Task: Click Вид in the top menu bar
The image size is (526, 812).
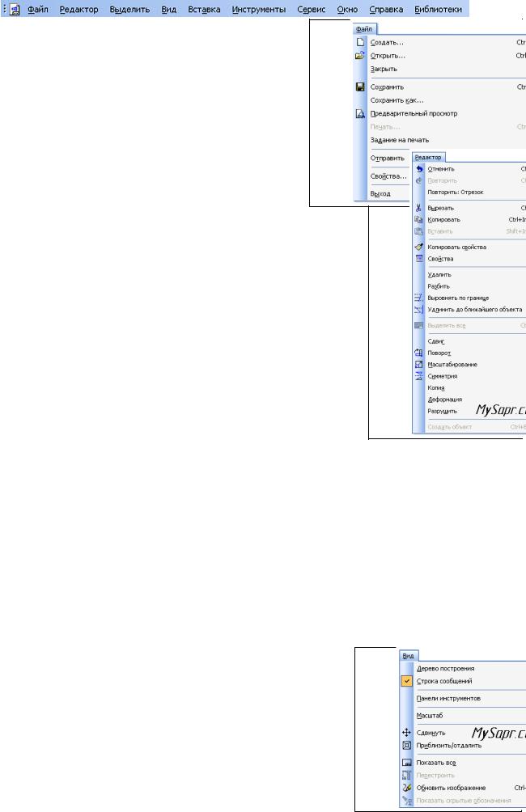Action: 169,10
